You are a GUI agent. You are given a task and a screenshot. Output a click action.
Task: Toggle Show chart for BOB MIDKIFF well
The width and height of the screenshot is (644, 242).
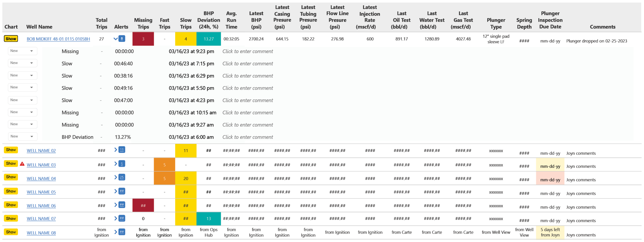click(x=11, y=39)
